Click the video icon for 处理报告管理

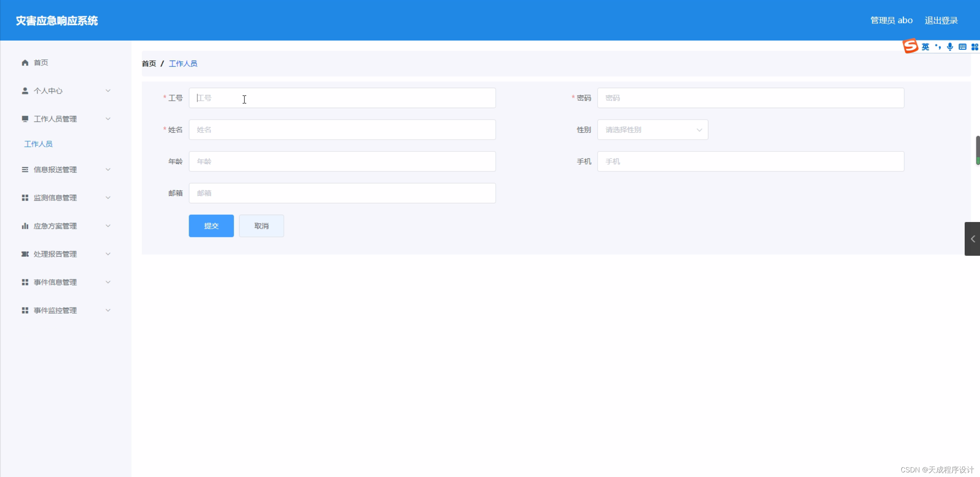click(25, 254)
